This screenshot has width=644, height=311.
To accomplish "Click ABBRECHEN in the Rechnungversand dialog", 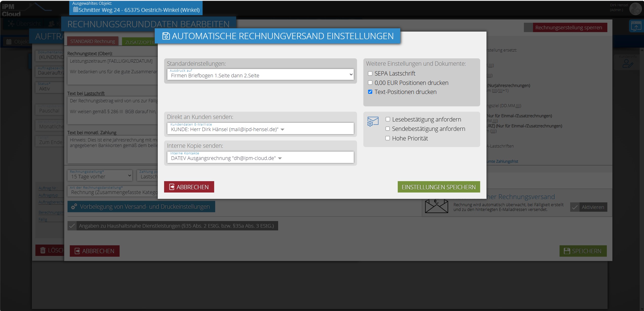I will click(189, 187).
